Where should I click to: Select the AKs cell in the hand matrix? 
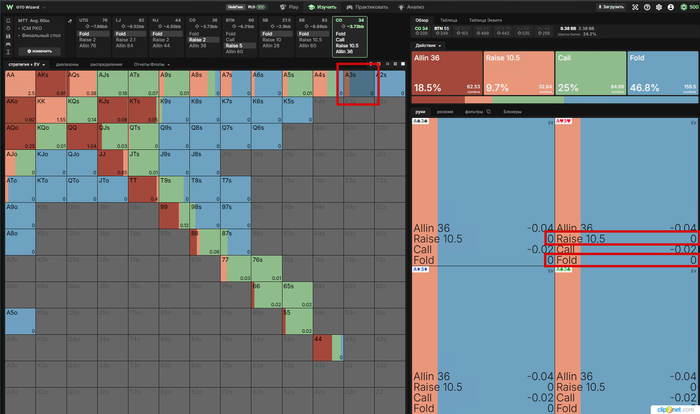(51, 84)
